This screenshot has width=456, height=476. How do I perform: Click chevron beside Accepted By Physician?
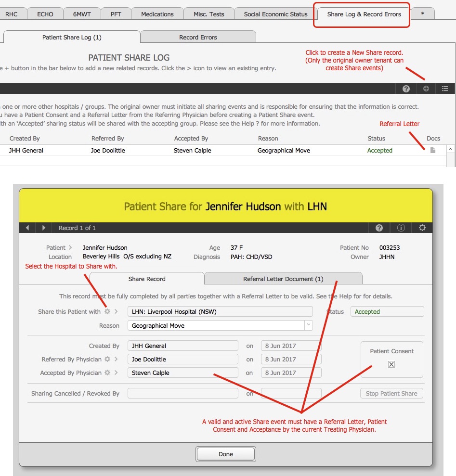116,373
